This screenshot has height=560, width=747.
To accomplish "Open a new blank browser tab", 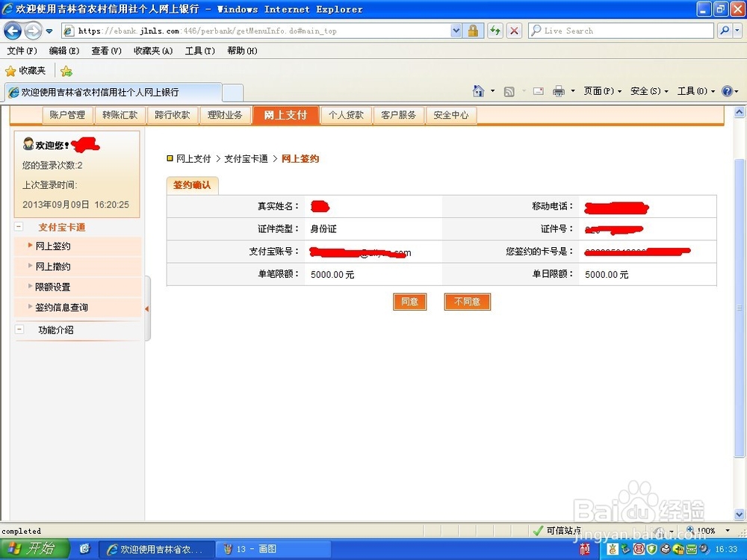I will 233,93.
